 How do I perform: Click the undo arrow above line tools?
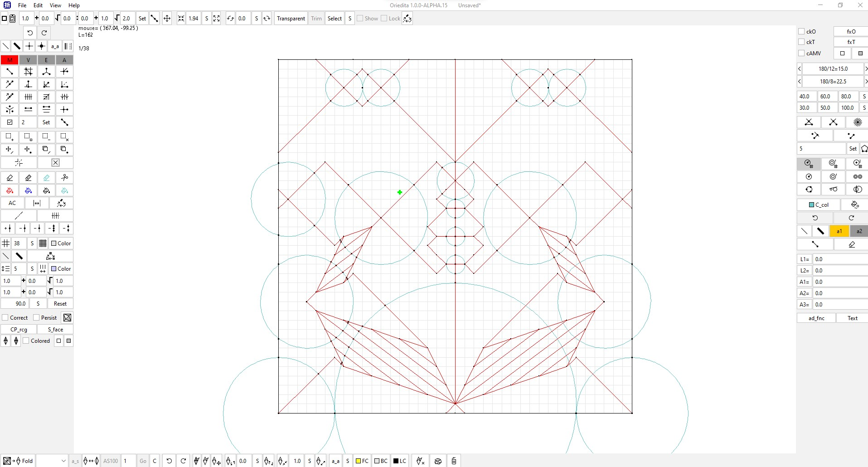[30, 33]
